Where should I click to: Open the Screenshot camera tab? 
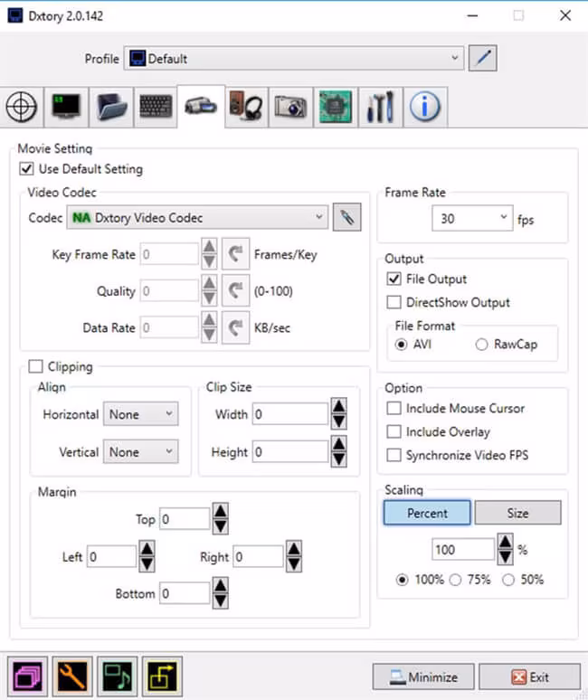click(290, 107)
